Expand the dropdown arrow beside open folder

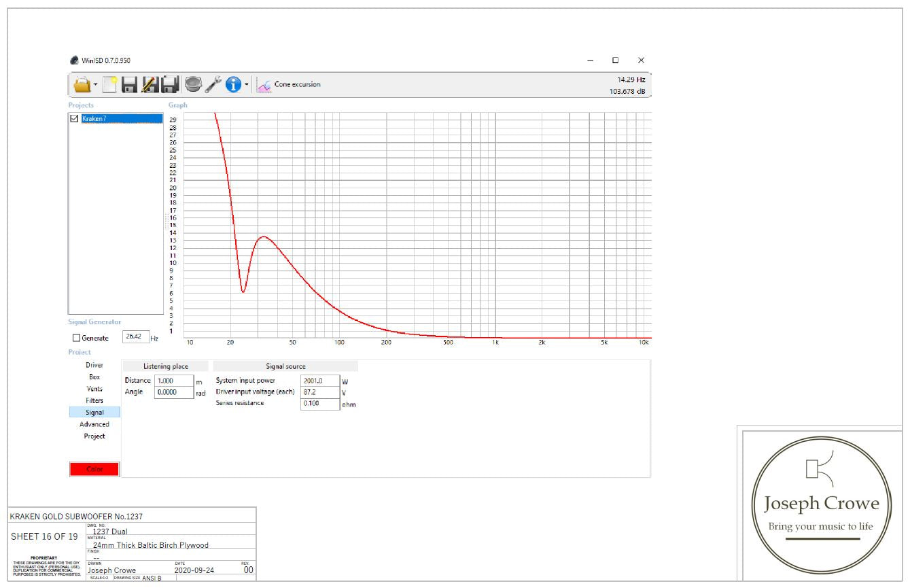tap(97, 85)
